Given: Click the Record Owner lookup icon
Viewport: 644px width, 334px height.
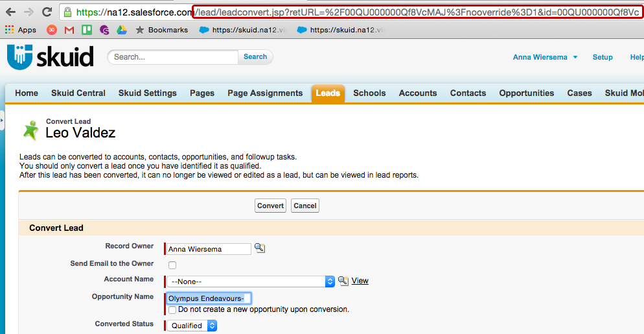Looking at the screenshot, I should (x=259, y=248).
